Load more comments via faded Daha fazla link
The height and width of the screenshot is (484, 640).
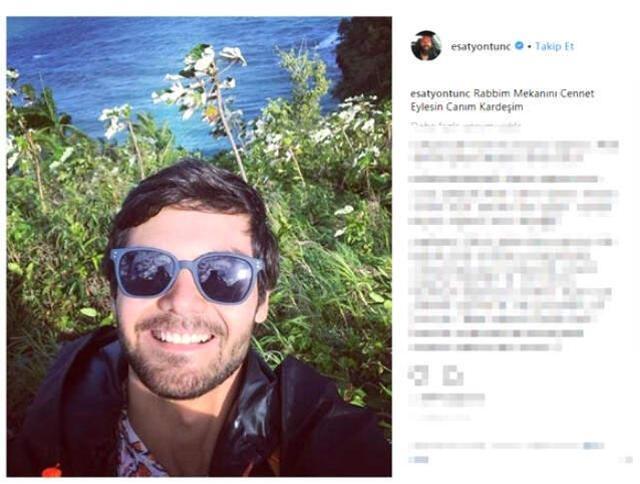click(x=466, y=125)
